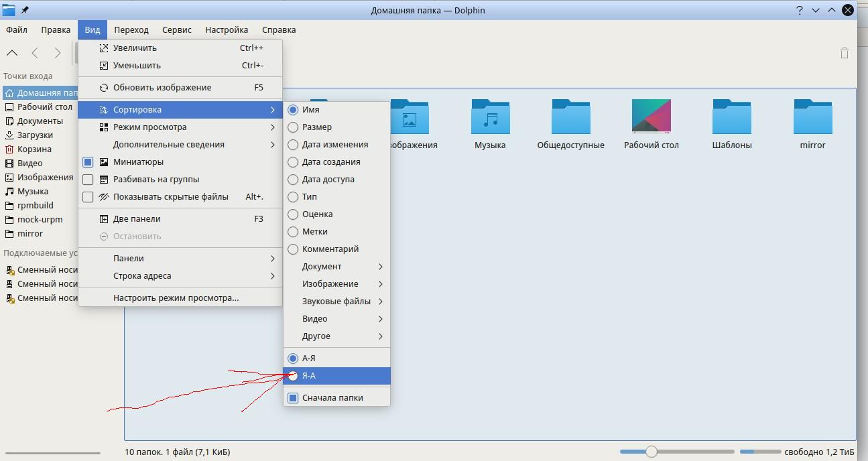Open the Настройка menu
This screenshot has height=461, width=868.
click(227, 30)
